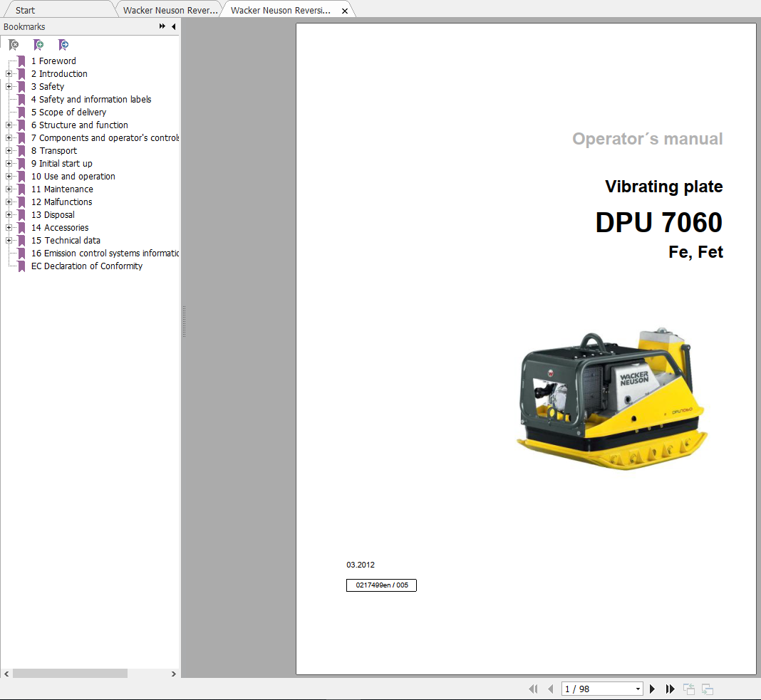Click bookmarks horizontal scrollbar thumb

pyautogui.click(x=70, y=674)
